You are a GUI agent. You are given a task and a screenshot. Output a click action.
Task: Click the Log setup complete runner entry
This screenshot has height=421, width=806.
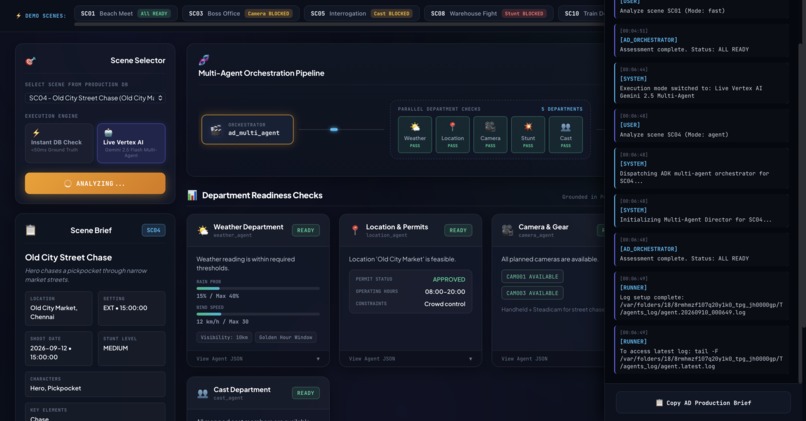(702, 297)
